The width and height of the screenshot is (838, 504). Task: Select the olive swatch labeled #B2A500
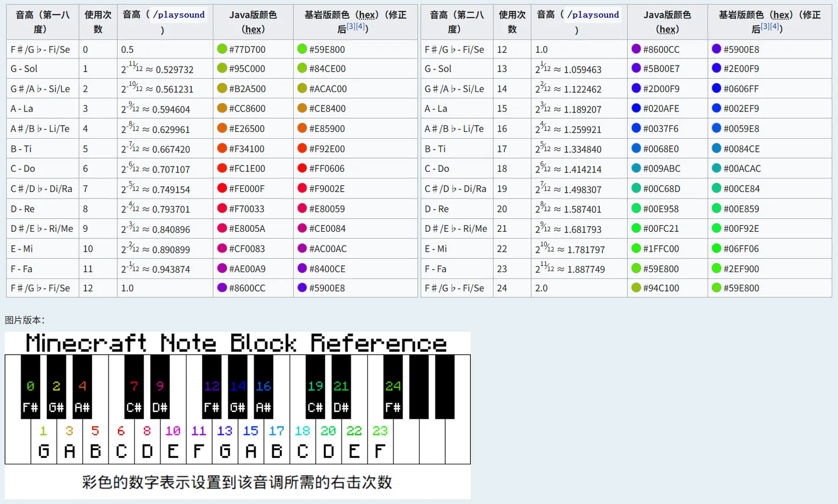[x=222, y=88]
